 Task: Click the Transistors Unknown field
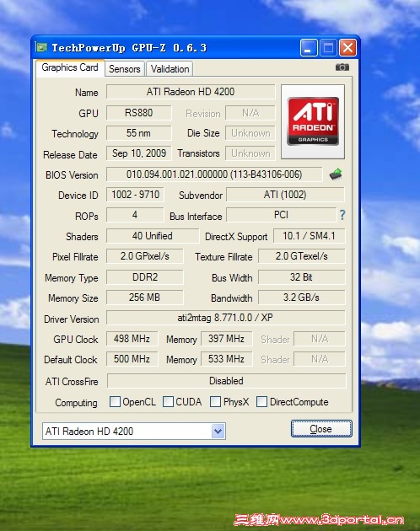pyautogui.click(x=250, y=153)
